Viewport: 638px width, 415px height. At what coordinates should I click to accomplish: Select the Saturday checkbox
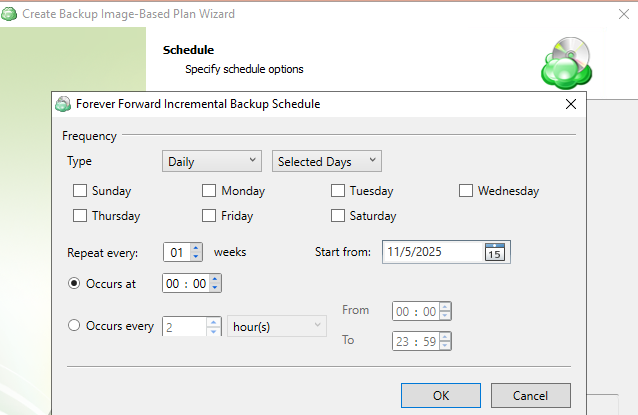tap(338, 215)
